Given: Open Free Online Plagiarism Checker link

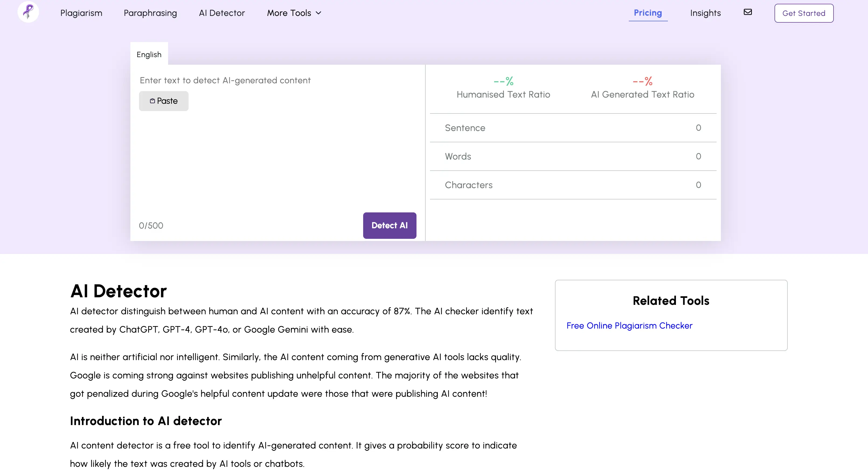Looking at the screenshot, I should [x=629, y=326].
